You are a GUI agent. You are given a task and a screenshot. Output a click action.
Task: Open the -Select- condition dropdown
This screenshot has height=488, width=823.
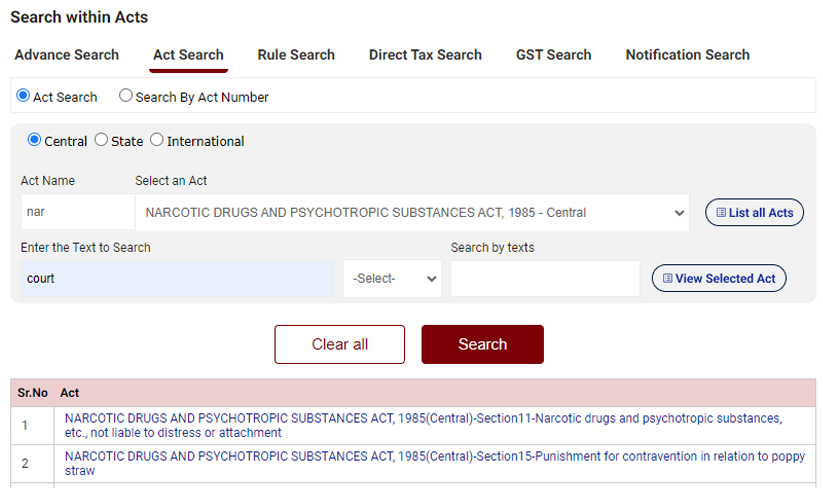[392, 279]
